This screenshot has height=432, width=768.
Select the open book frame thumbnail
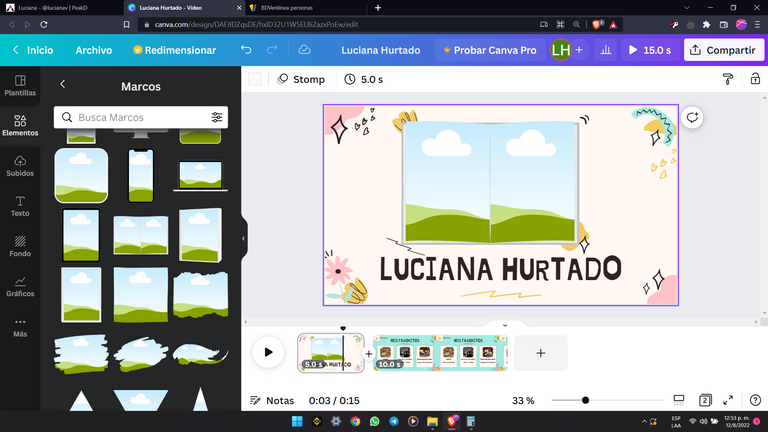141,235
